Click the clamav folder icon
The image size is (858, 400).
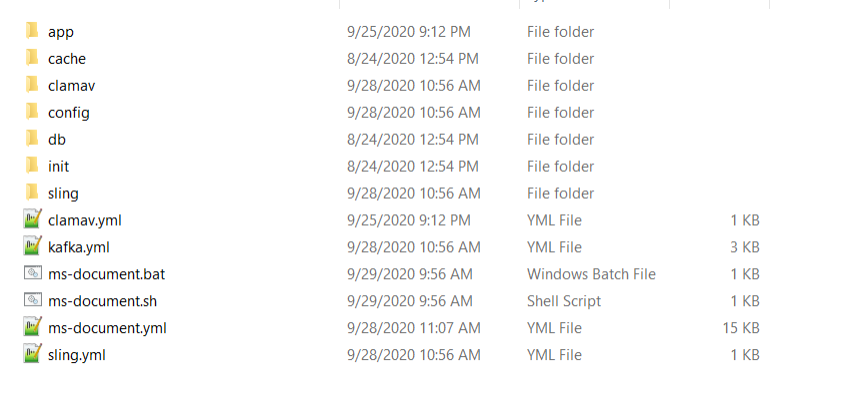[31, 85]
